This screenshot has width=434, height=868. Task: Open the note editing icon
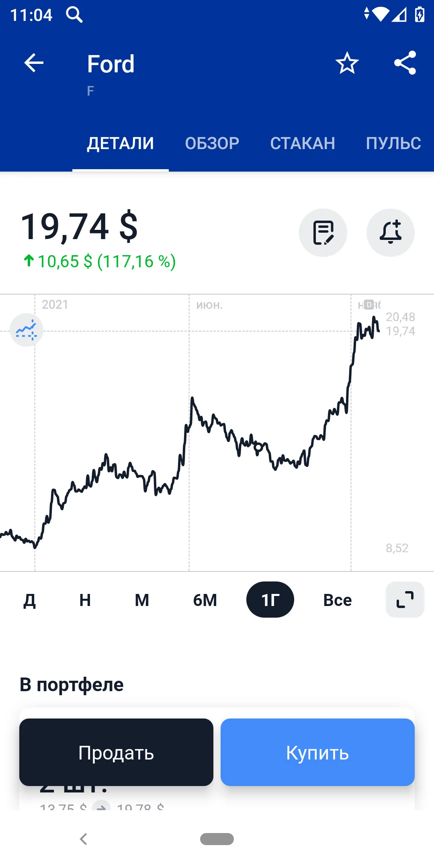click(323, 233)
